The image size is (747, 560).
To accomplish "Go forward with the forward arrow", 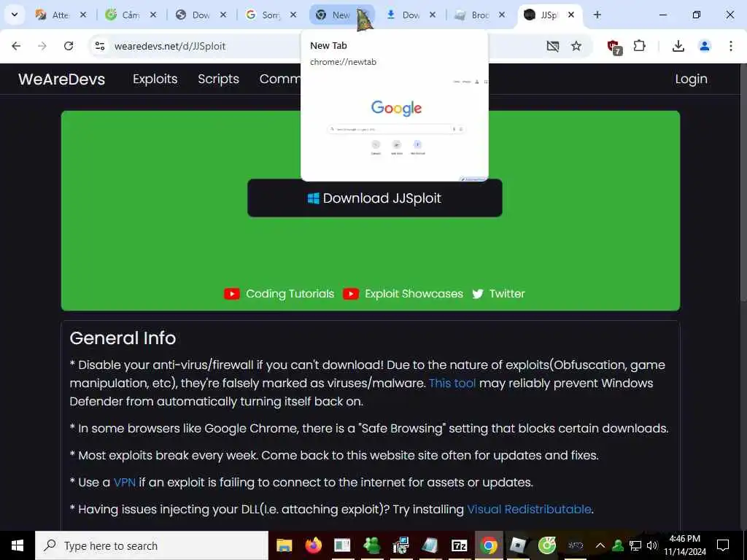I will pyautogui.click(x=42, y=46).
